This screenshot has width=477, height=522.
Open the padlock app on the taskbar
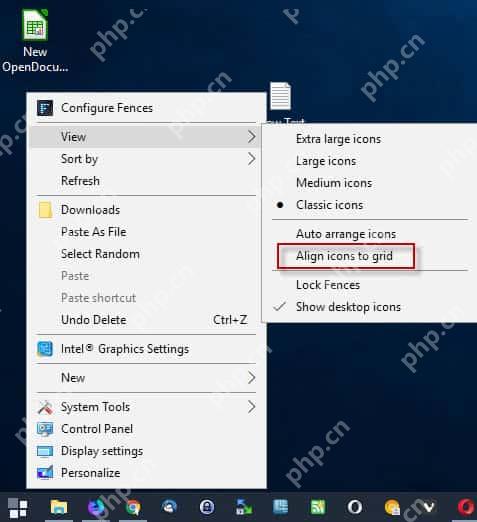click(207, 508)
